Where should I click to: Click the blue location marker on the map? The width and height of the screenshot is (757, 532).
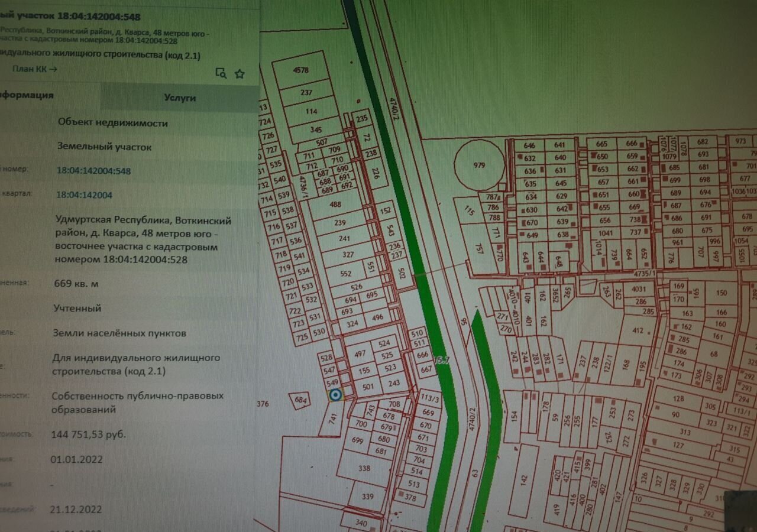coord(335,395)
